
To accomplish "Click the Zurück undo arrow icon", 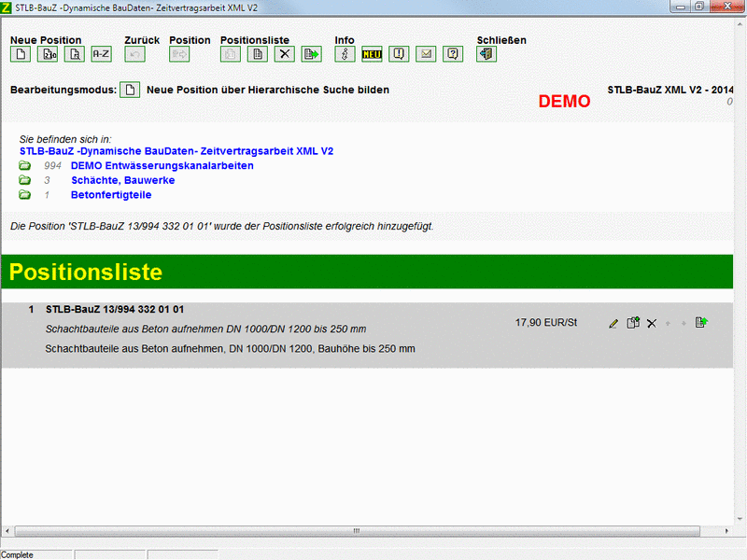I will coord(134,54).
